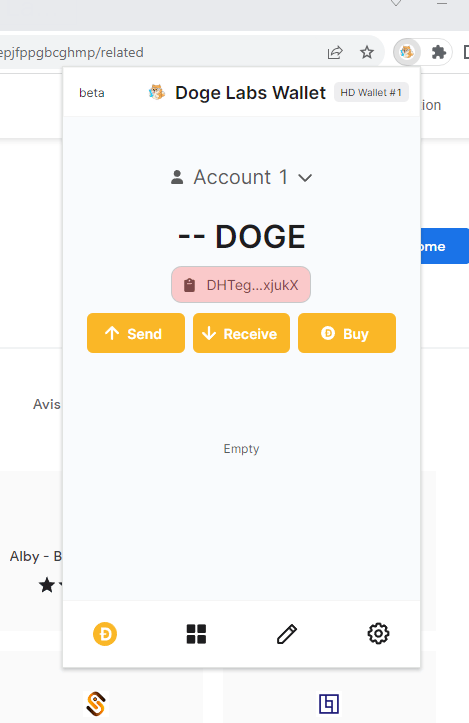Click the Receive button

coord(241,333)
